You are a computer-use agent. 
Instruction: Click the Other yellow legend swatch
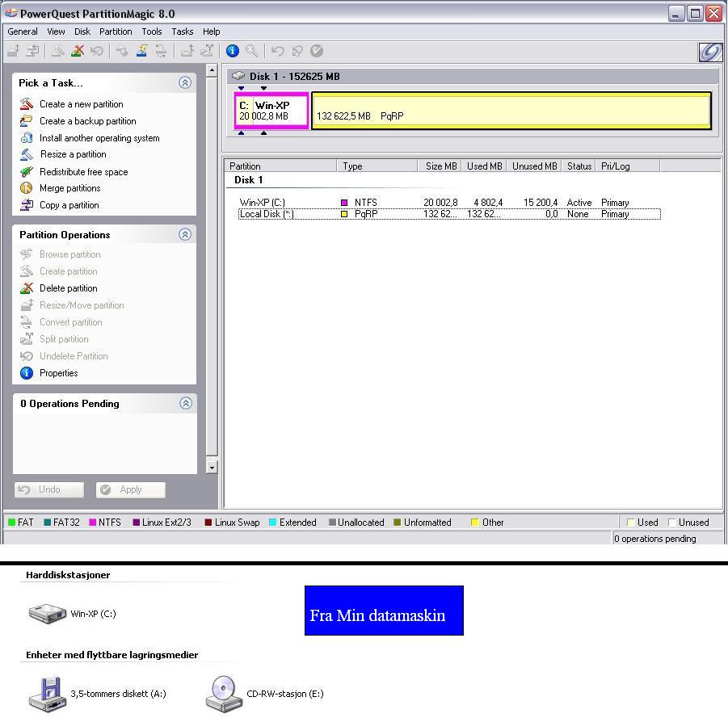474,522
